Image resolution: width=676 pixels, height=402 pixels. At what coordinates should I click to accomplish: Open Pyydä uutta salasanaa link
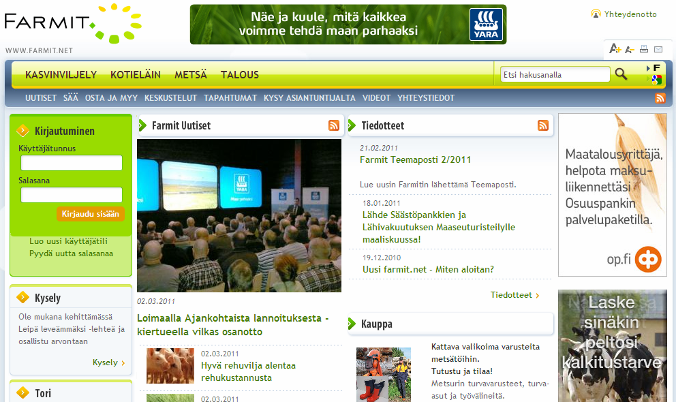[71, 253]
